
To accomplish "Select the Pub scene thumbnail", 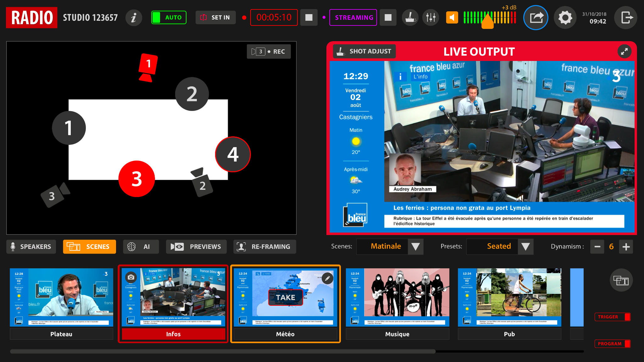I will 509,297.
